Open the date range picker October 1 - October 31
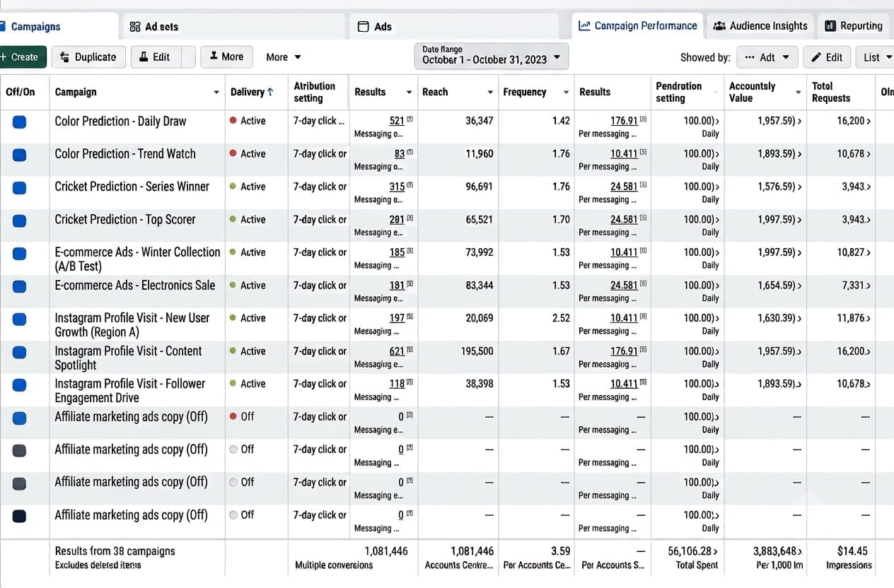Viewport: 894px width, 588px height. pyautogui.click(x=492, y=56)
